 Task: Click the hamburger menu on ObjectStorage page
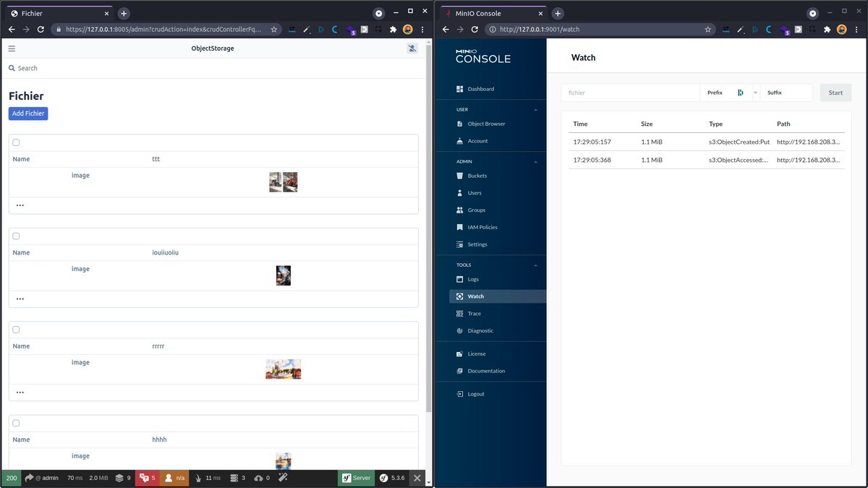coord(12,48)
